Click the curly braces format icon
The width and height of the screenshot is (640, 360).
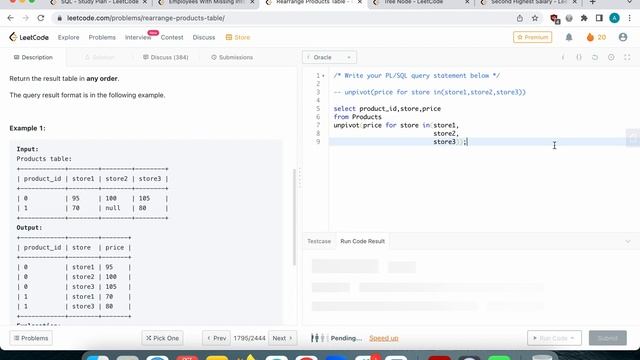[579, 57]
